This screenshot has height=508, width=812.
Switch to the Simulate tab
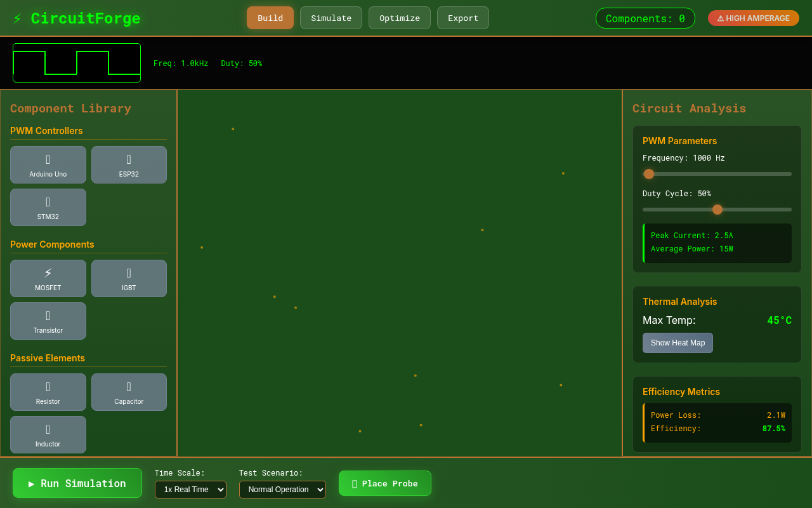click(x=331, y=18)
